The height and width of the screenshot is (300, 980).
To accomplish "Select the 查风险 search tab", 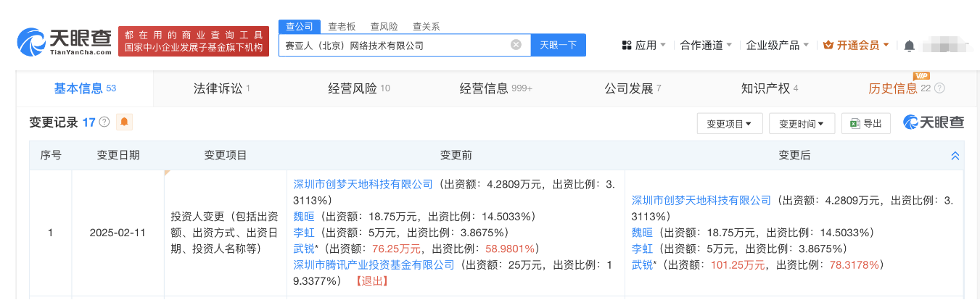I will (384, 27).
